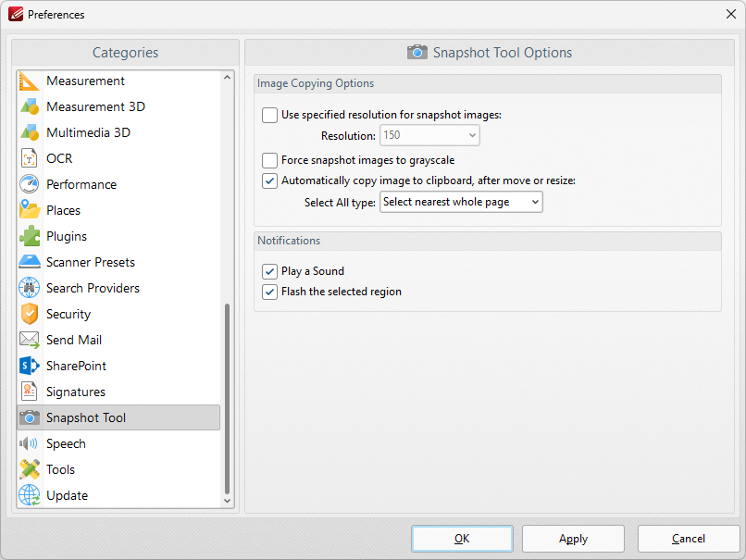746x560 pixels.
Task: Check Force snapshot images to grayscale
Action: pyautogui.click(x=269, y=160)
